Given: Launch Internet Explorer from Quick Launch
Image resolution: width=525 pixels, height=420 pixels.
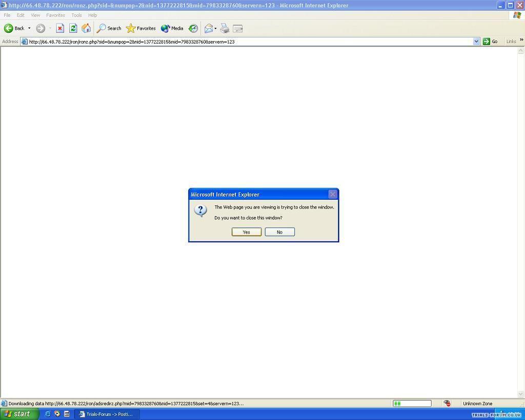Looking at the screenshot, I should [x=48, y=414].
